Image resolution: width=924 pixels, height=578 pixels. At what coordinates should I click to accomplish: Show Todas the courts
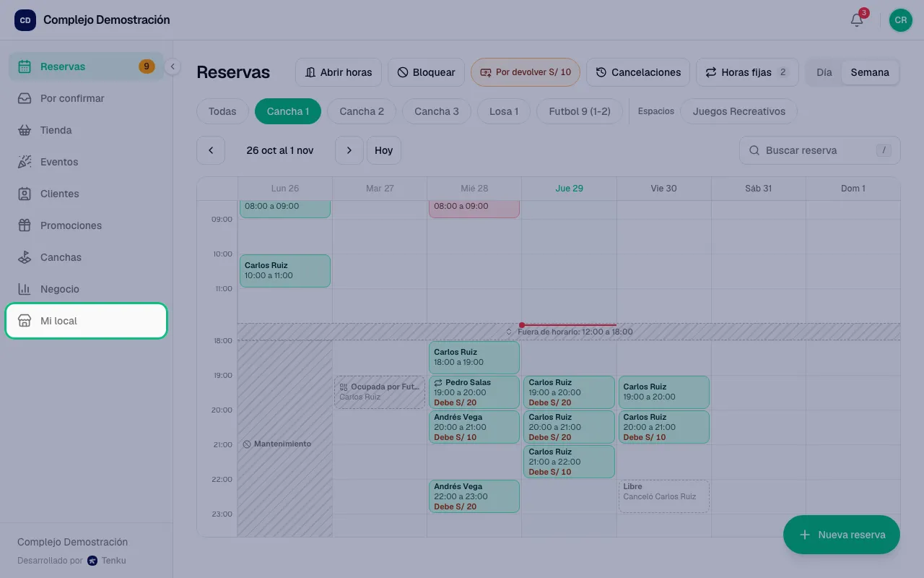[222, 111]
